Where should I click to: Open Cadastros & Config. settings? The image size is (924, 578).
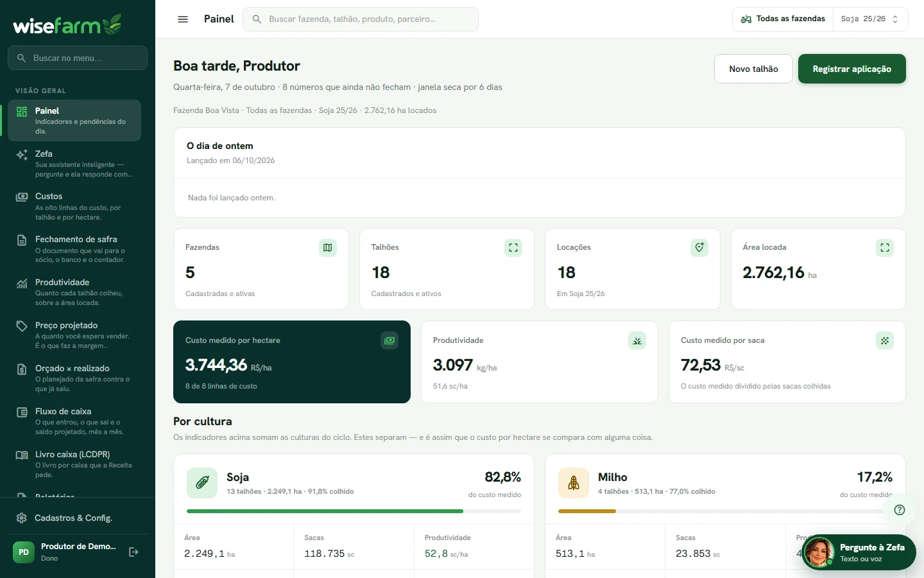74,518
